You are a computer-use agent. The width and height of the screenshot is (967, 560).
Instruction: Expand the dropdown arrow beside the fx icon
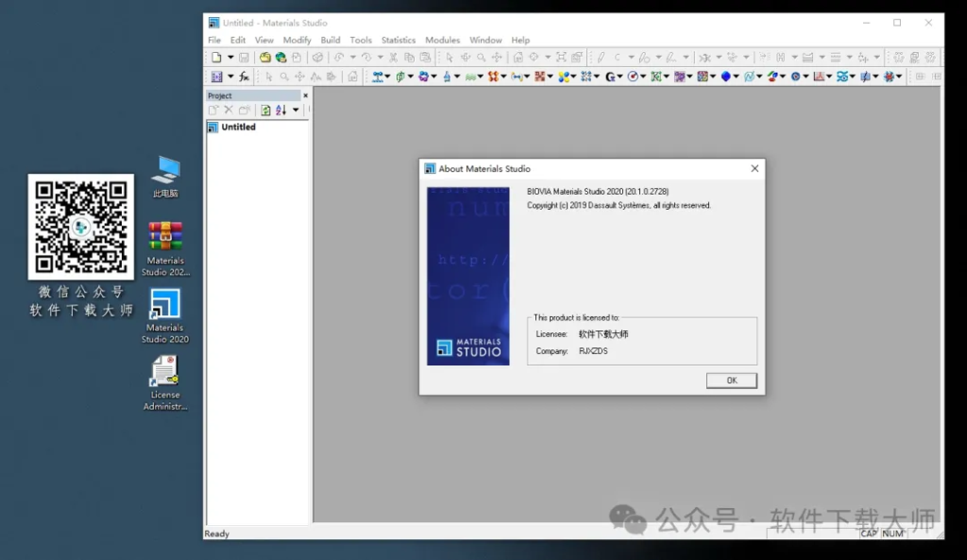(x=230, y=76)
